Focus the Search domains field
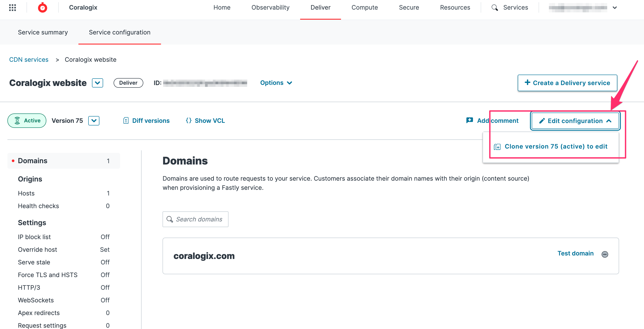The image size is (644, 329). [x=195, y=219]
